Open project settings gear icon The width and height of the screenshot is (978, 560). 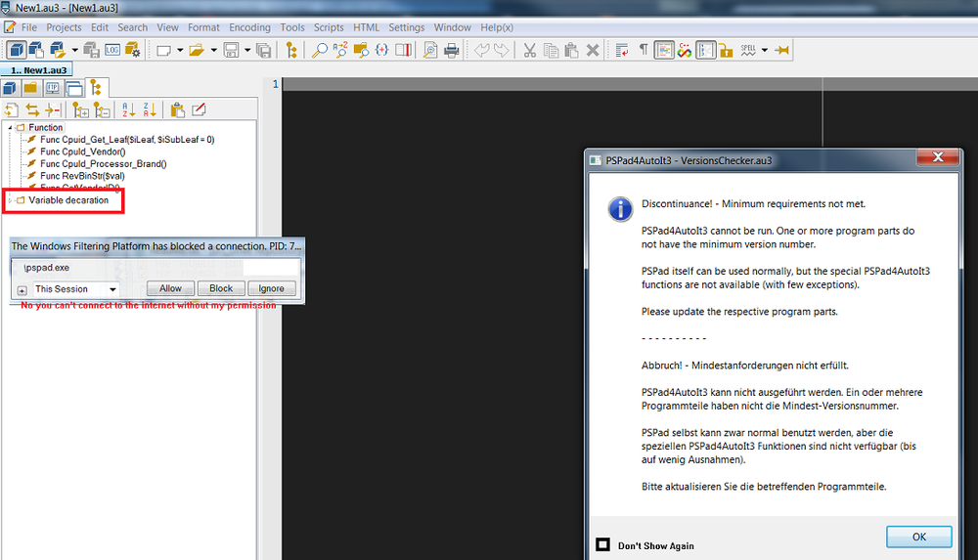pyautogui.click(x=133, y=50)
